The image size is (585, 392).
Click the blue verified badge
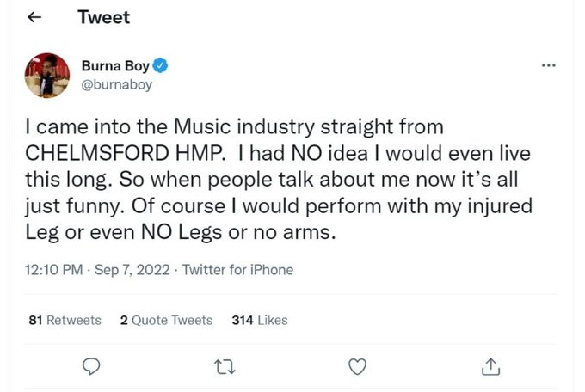pos(161,65)
